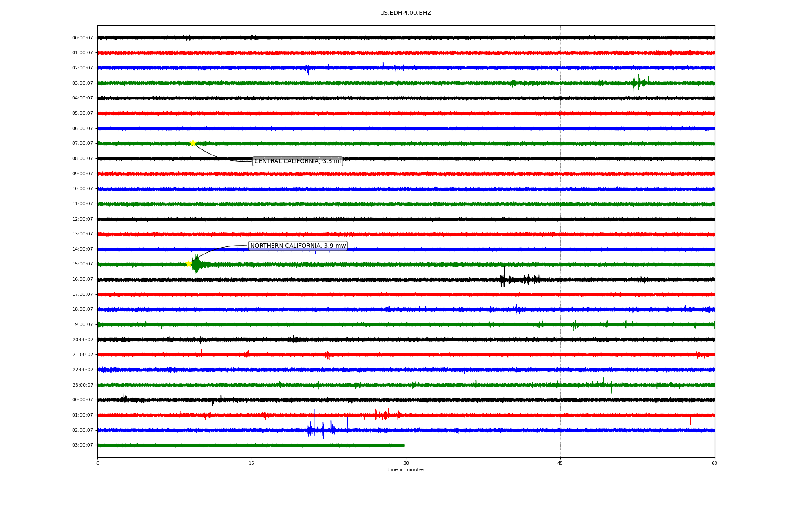
Task: Click the black spike event on the 16:00:07 trace
Action: point(503,279)
